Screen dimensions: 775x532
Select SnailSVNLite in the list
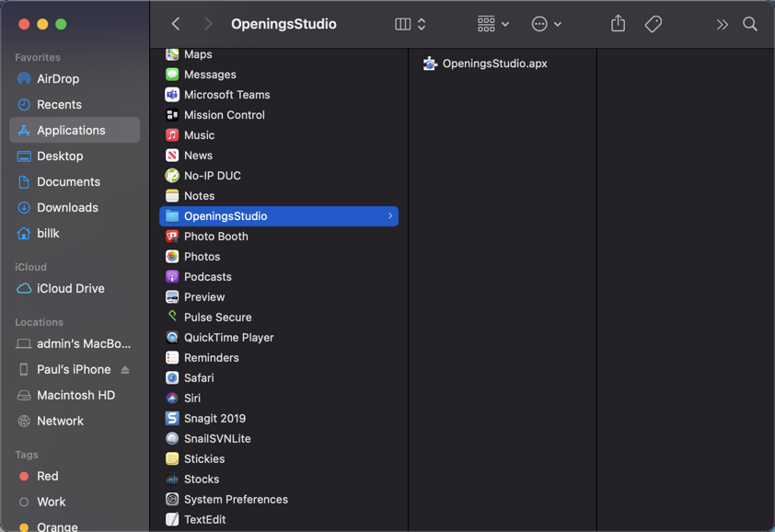click(x=279, y=439)
